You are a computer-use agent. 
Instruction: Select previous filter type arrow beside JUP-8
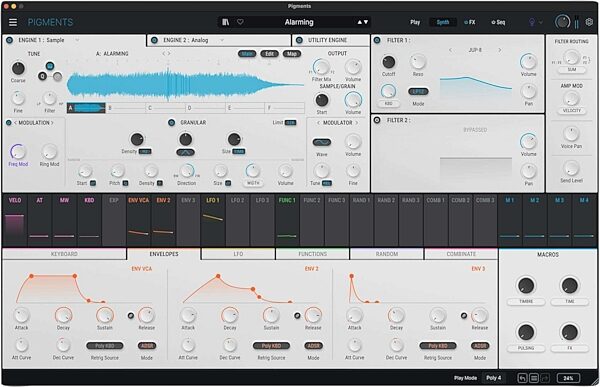(x=450, y=50)
